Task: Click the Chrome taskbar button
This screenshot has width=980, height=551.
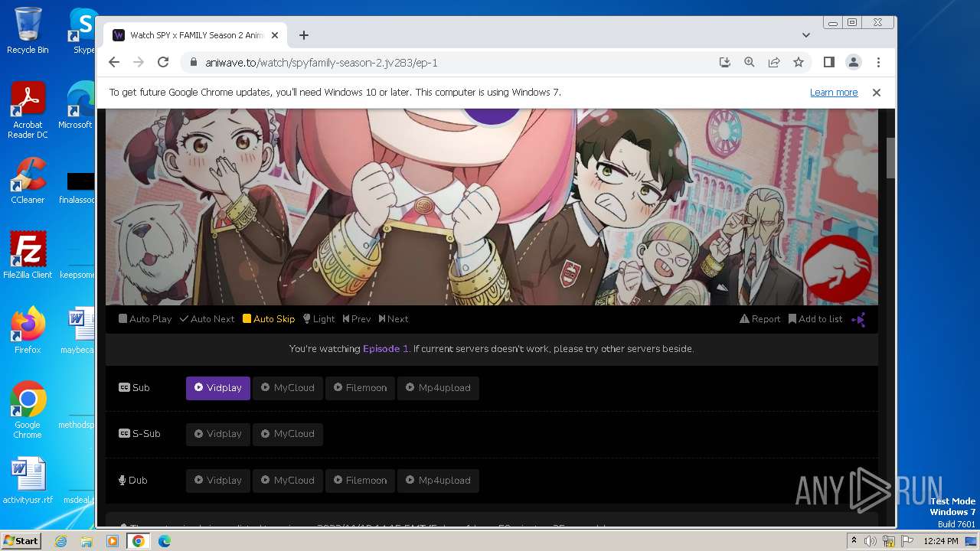Action: (x=138, y=541)
